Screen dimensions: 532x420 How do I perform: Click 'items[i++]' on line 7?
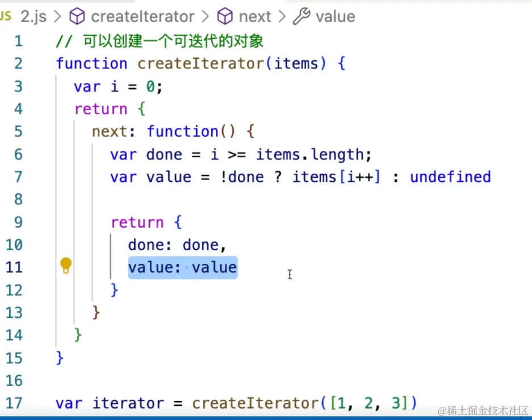337,177
